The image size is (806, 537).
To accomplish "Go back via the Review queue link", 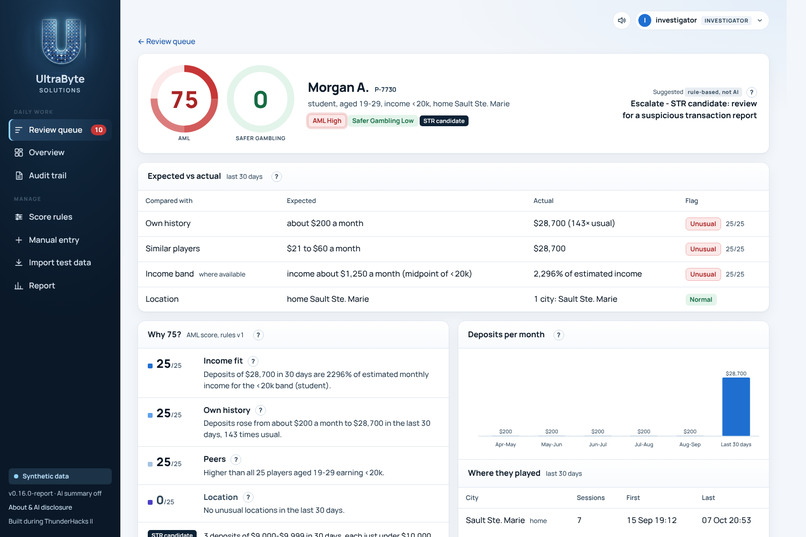I will 167,42.
